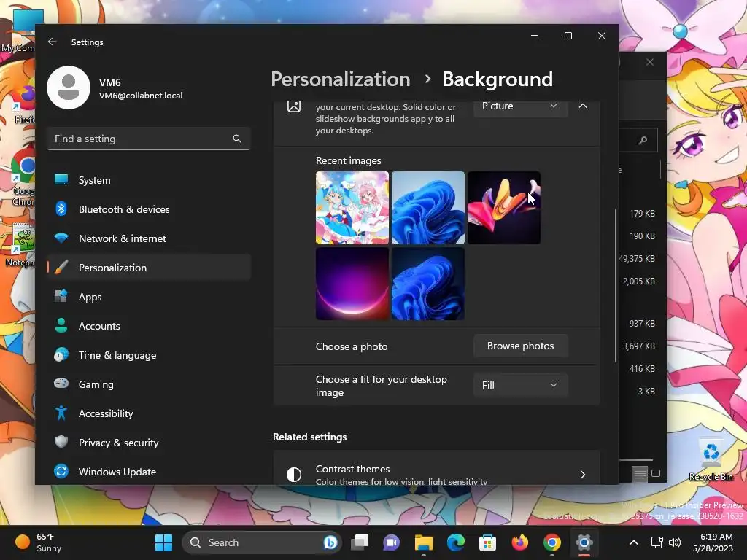Click the Apps icon in sidebar
Image resolution: width=747 pixels, height=560 pixels.
[x=61, y=296]
